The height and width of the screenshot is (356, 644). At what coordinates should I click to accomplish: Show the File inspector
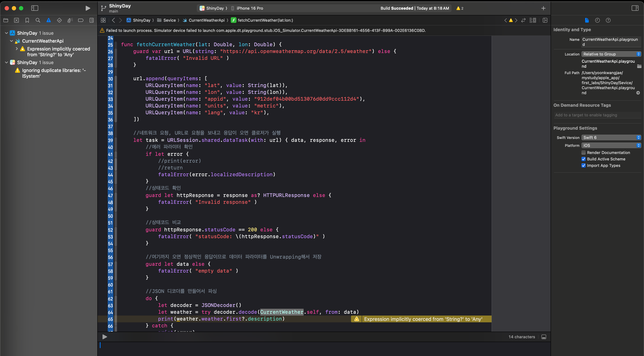587,20
